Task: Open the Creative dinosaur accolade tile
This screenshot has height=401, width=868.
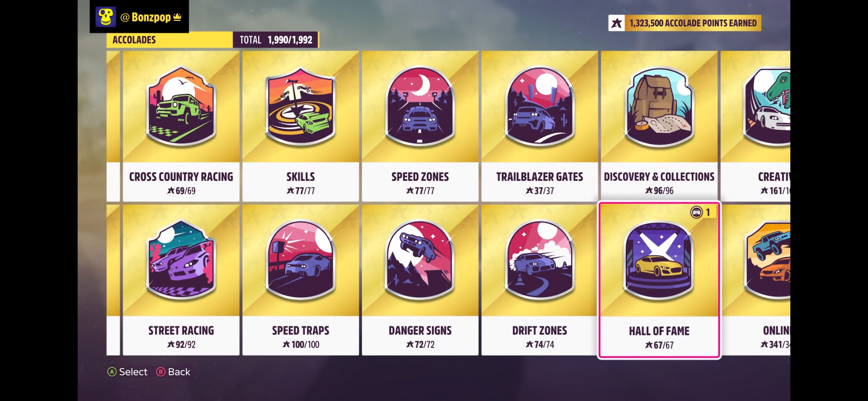Action: pos(755,126)
